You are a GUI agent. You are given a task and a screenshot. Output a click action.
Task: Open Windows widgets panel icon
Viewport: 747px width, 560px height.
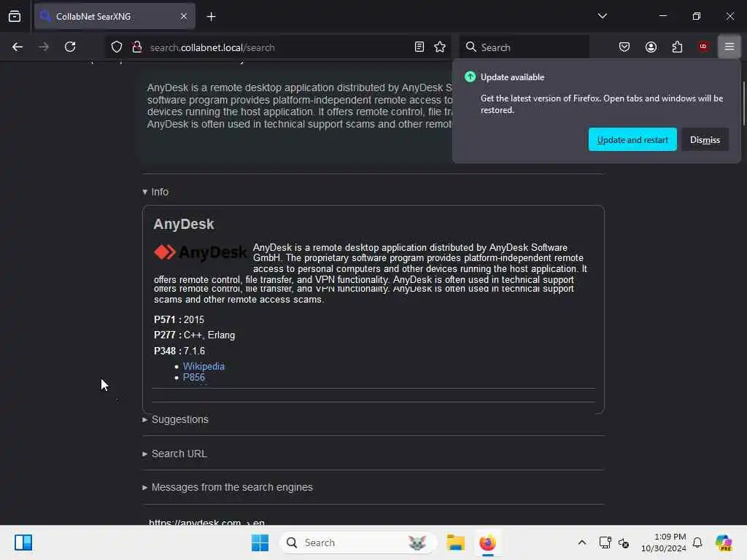[x=23, y=542]
